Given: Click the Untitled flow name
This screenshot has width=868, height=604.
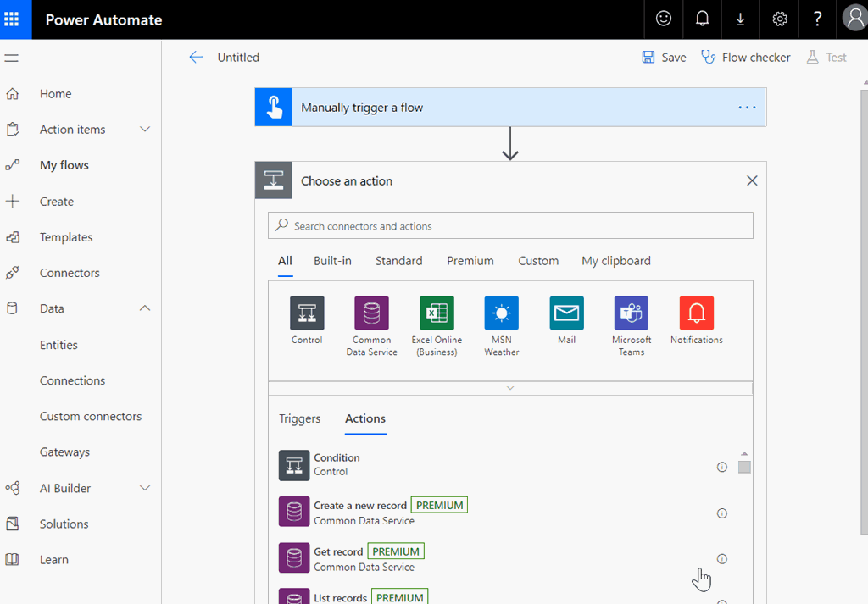Looking at the screenshot, I should (238, 58).
